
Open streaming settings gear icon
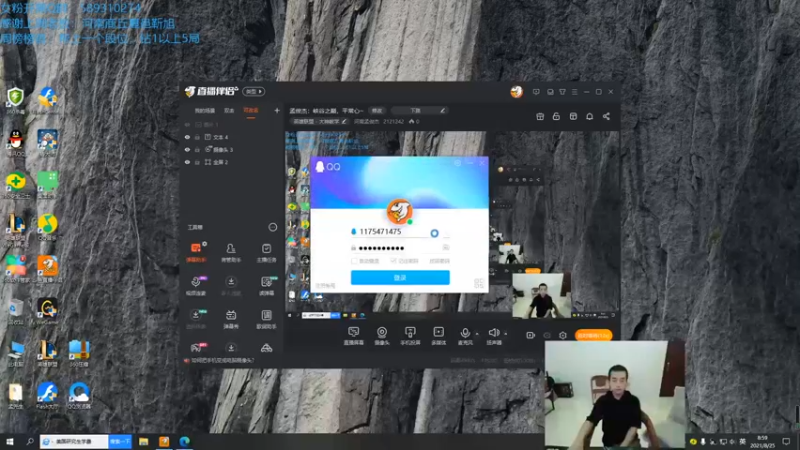563,335
